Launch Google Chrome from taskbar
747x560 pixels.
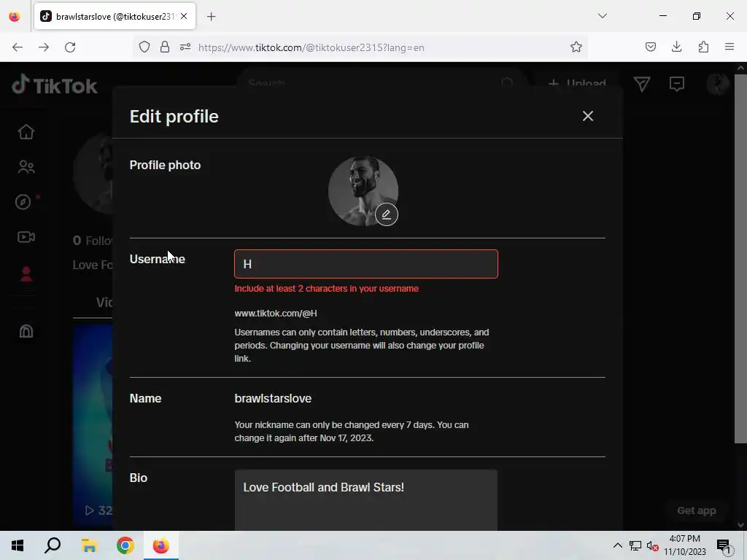point(125,545)
